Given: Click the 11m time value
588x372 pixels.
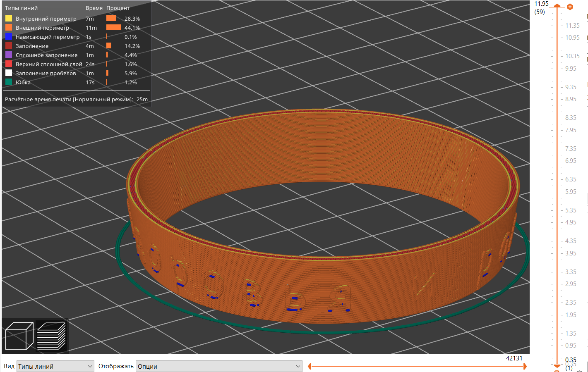Looking at the screenshot, I should [x=91, y=28].
